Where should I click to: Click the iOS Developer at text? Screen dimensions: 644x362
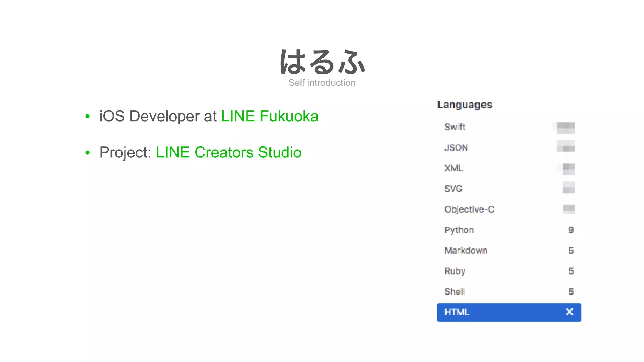158,116
